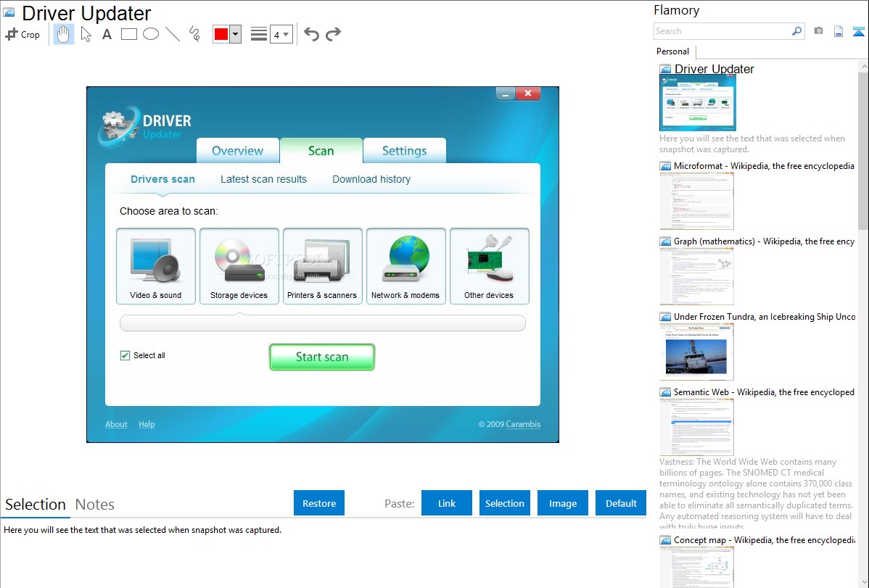Select the Network & modems scan area
Viewport: 869px width, 588px height.
(405, 266)
